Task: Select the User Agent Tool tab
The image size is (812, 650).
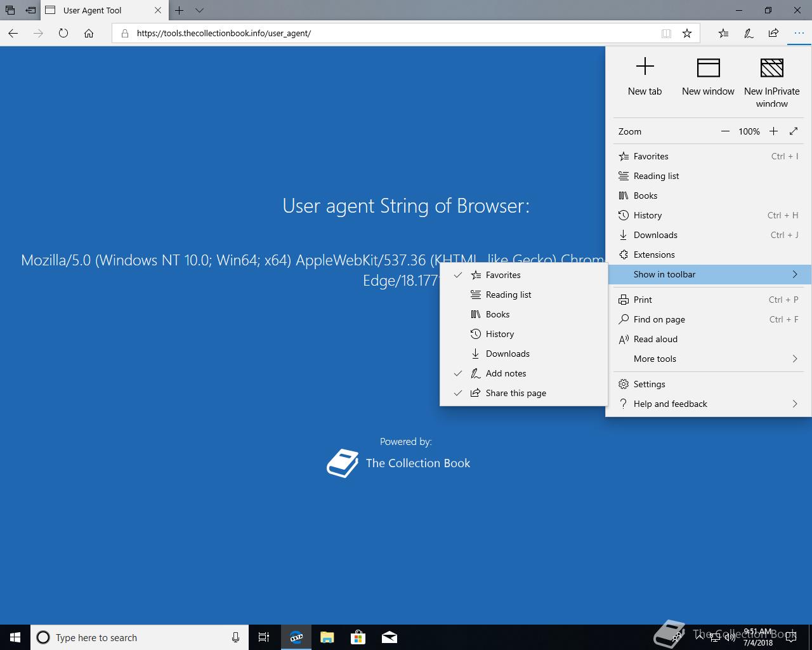Action: click(104, 10)
